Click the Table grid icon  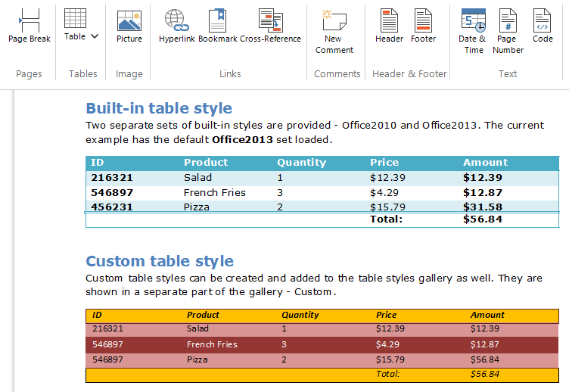pyautogui.click(x=75, y=19)
